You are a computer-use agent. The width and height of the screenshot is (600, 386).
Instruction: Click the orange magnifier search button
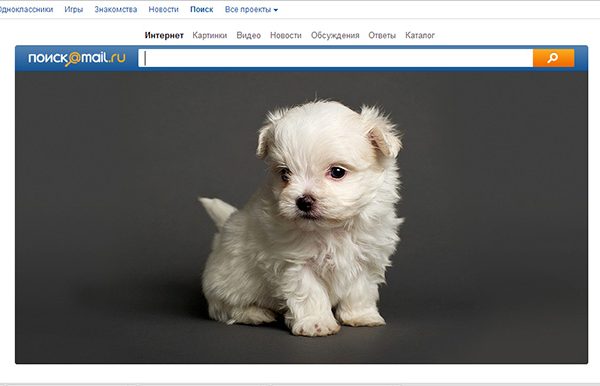553,58
